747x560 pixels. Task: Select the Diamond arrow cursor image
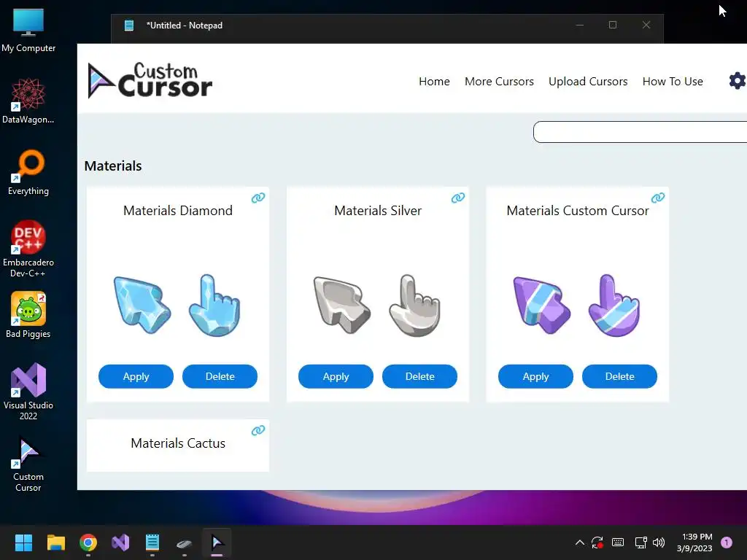point(142,306)
